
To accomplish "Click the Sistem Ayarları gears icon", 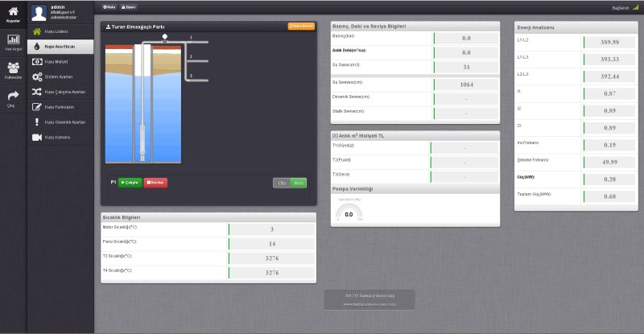I will coord(37,76).
